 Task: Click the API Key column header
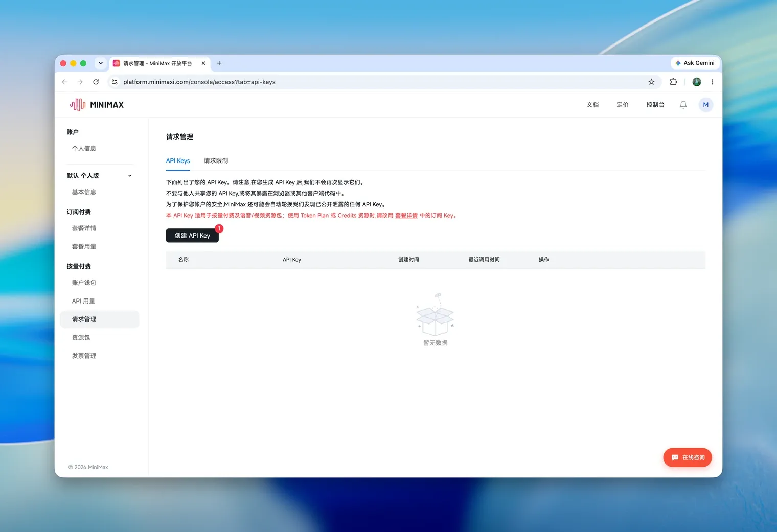pyautogui.click(x=292, y=260)
